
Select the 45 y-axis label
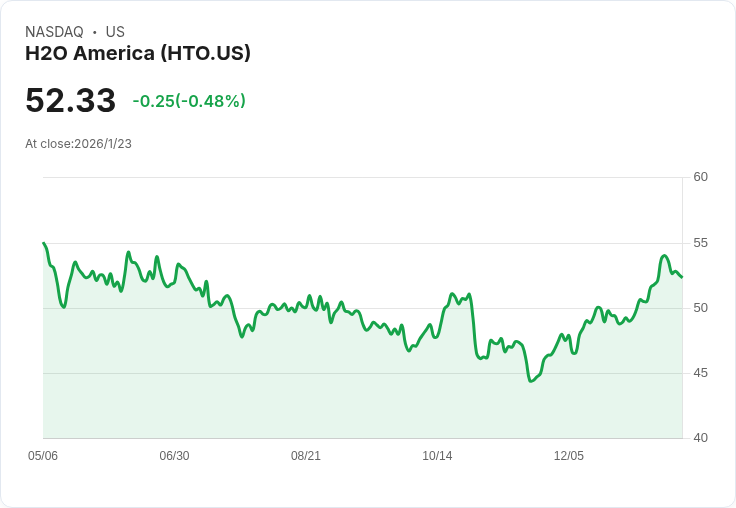[700, 373]
